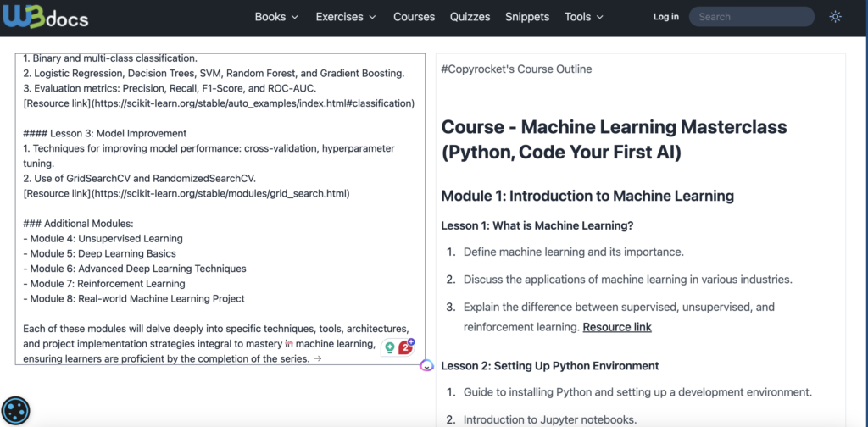
Task: Open the Quizzes menu item
Action: (x=470, y=17)
